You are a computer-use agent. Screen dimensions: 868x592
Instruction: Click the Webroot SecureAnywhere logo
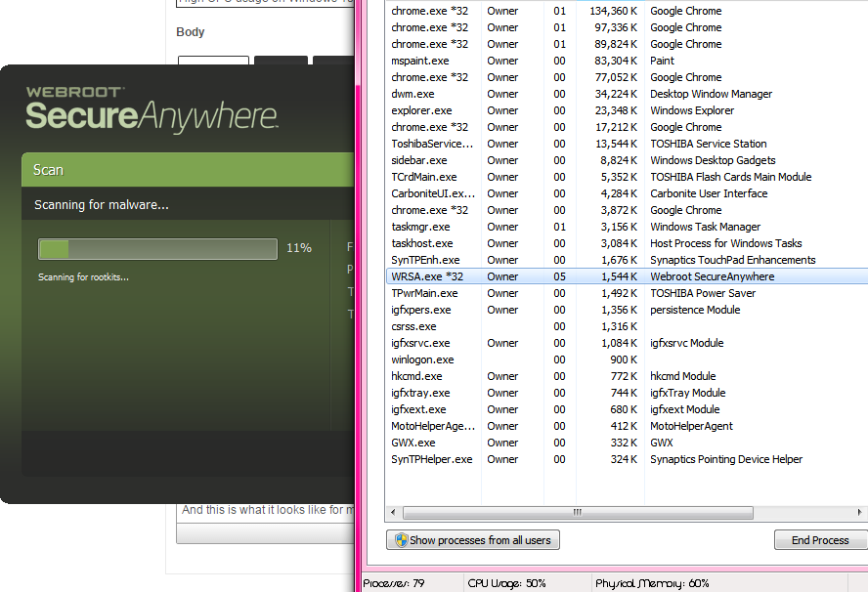[152, 109]
